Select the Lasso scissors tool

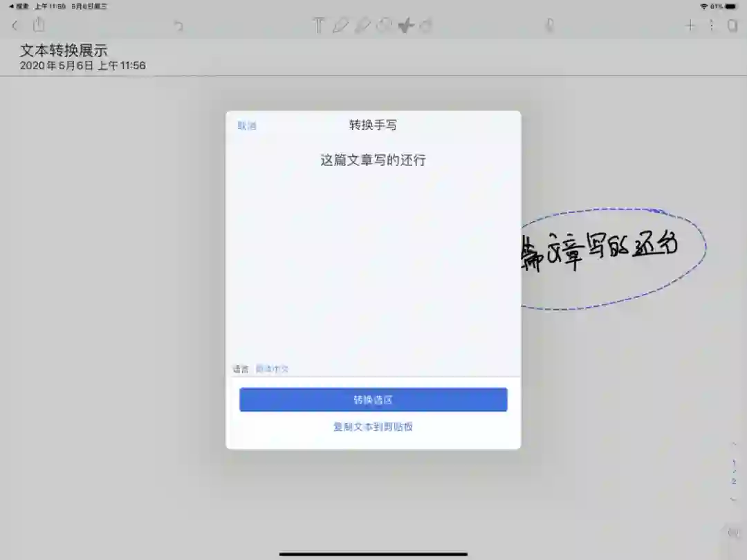click(x=406, y=26)
